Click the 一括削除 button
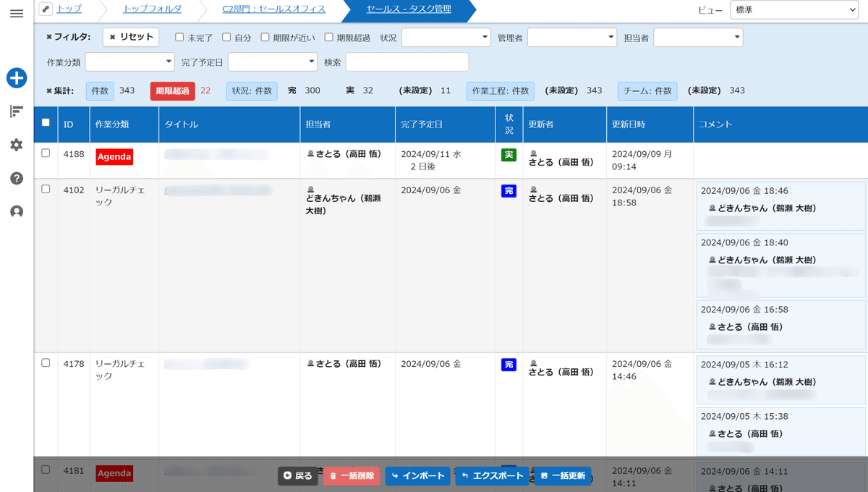Screen dimensions: 868x492 click(352, 476)
